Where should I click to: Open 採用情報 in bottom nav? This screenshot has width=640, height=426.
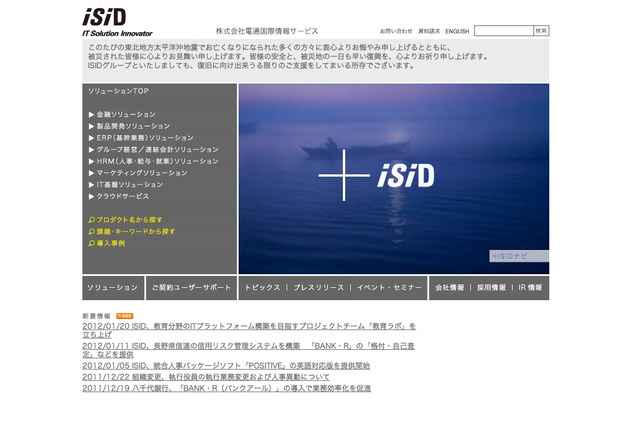coord(491,288)
